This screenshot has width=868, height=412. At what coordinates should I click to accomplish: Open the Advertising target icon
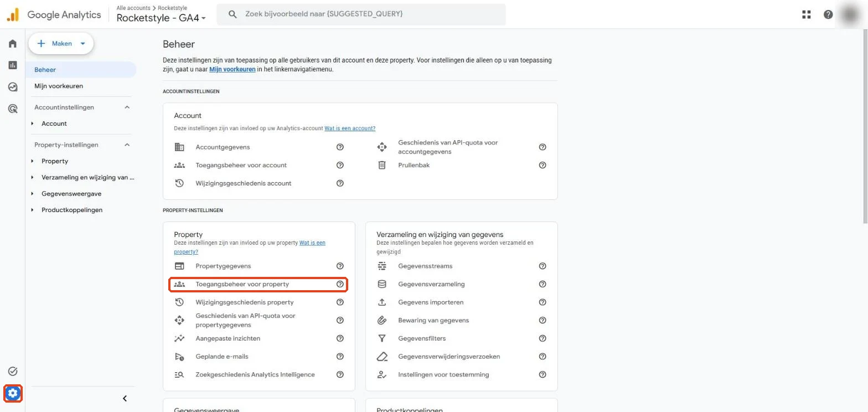(13, 109)
